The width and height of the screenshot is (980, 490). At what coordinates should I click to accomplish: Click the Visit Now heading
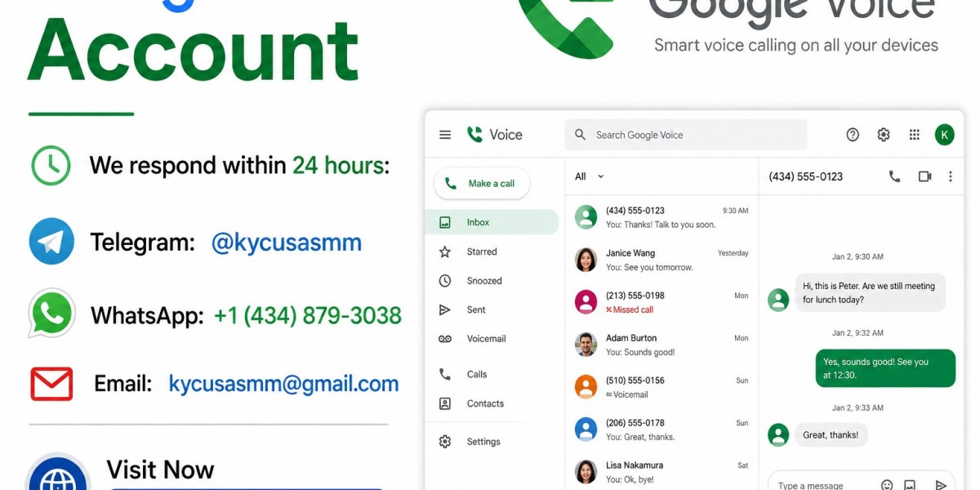(160, 470)
